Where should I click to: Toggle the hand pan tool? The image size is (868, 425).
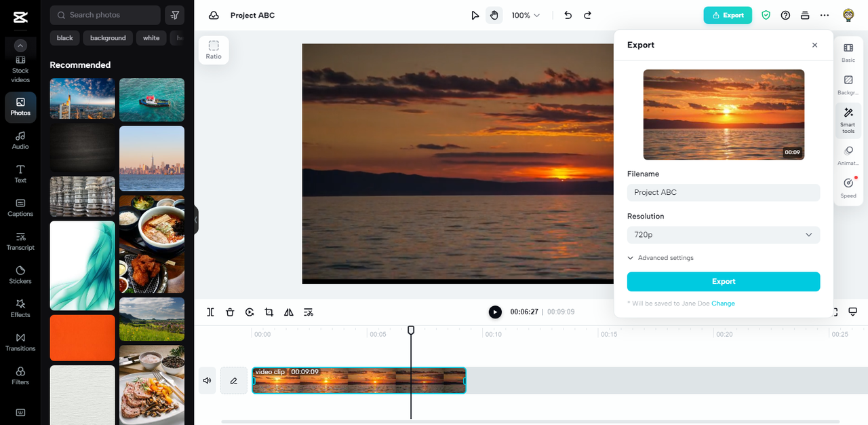click(494, 15)
